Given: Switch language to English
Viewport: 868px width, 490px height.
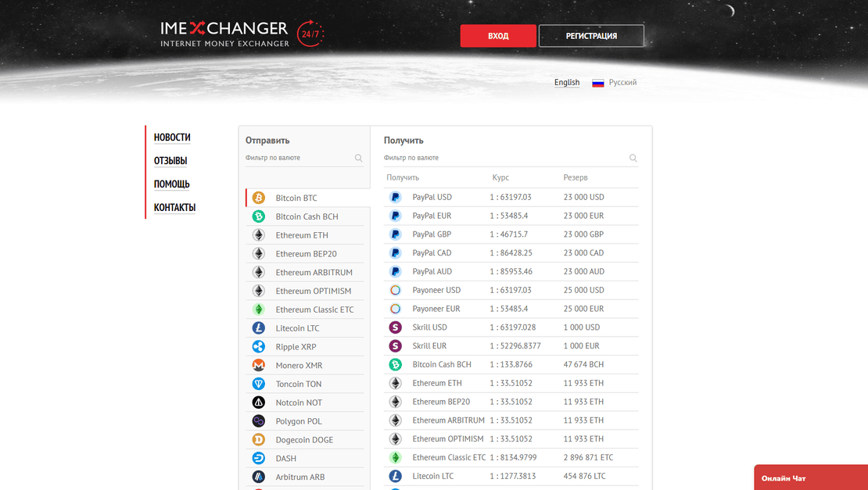Looking at the screenshot, I should pyautogui.click(x=567, y=83).
